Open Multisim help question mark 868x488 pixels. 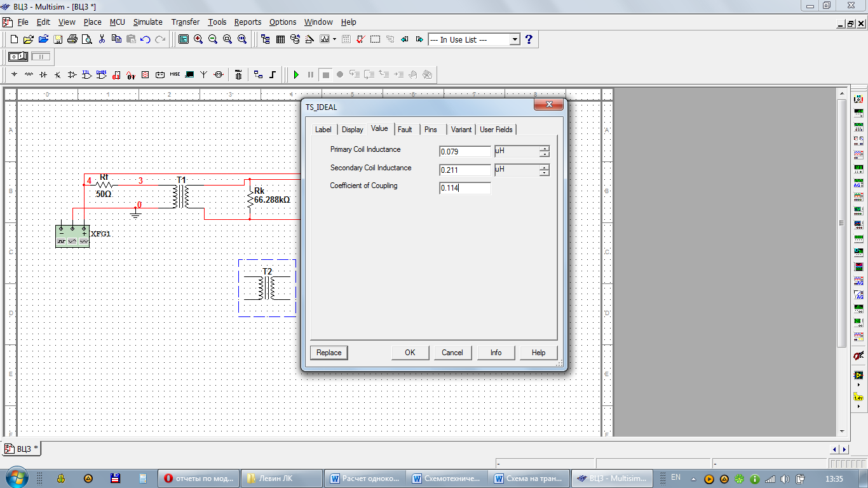(528, 39)
